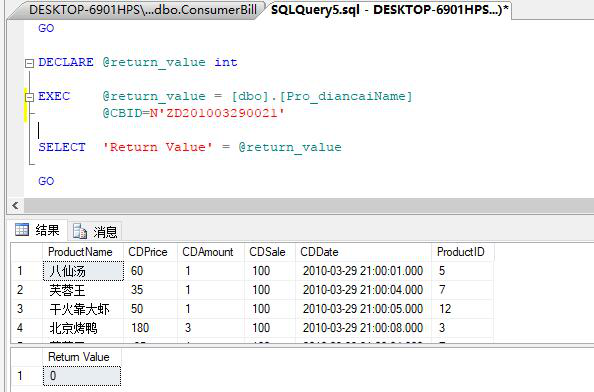The height and width of the screenshot is (392, 594).
Task: Select the CDPrice column header
Action: 150,252
